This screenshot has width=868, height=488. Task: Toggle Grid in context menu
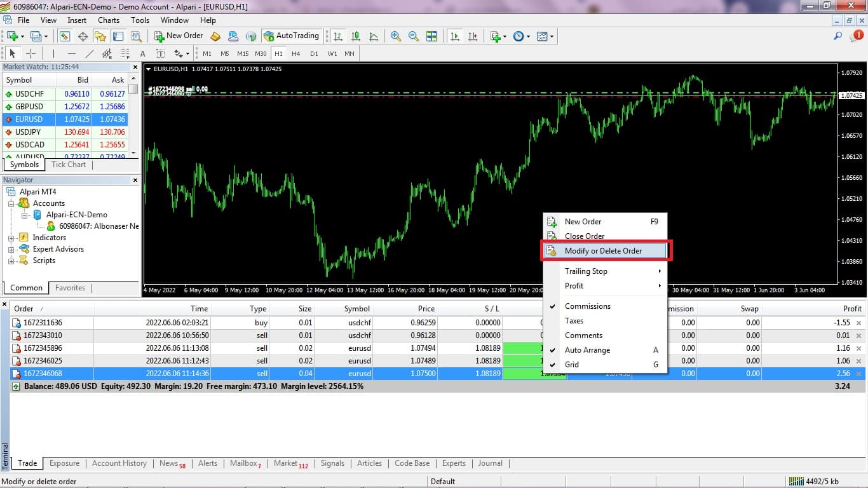pos(604,365)
